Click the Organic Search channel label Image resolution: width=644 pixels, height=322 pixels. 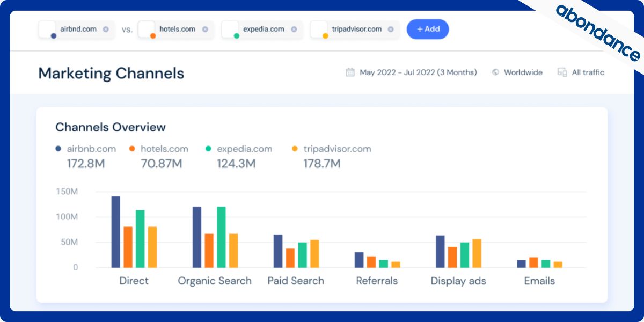(215, 281)
